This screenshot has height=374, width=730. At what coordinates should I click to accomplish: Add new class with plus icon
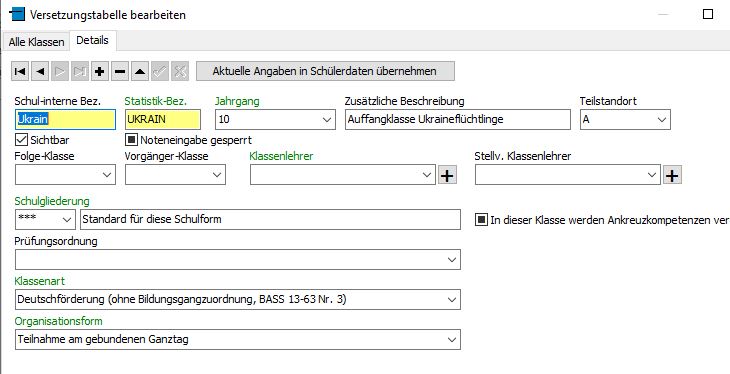(99, 71)
